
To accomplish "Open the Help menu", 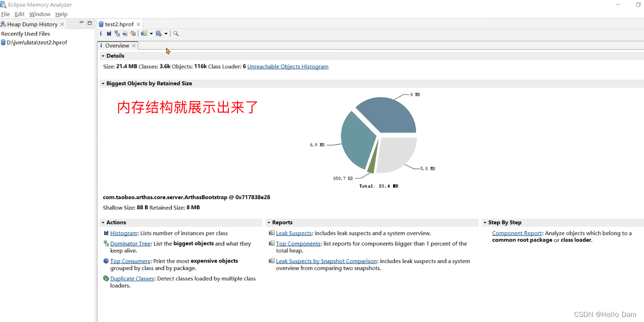I will (x=61, y=14).
